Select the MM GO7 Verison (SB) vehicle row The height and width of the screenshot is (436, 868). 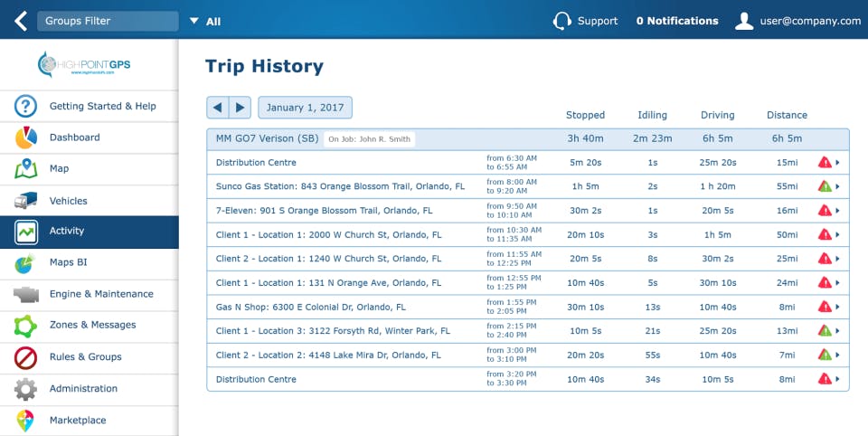pyautogui.click(x=527, y=139)
